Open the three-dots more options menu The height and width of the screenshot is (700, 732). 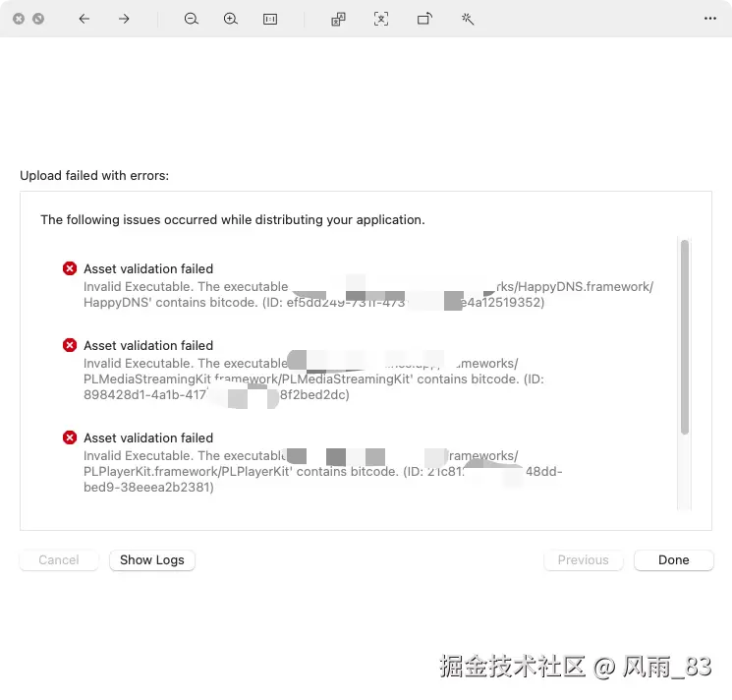[710, 19]
